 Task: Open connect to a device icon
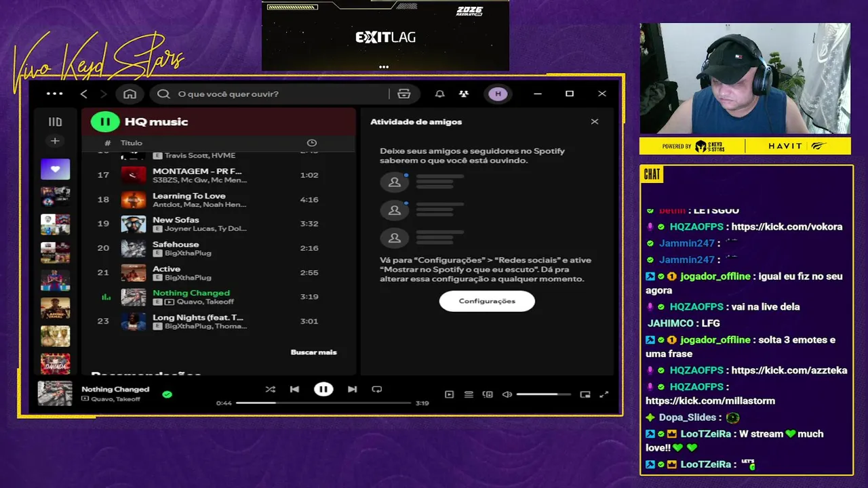[x=488, y=394]
